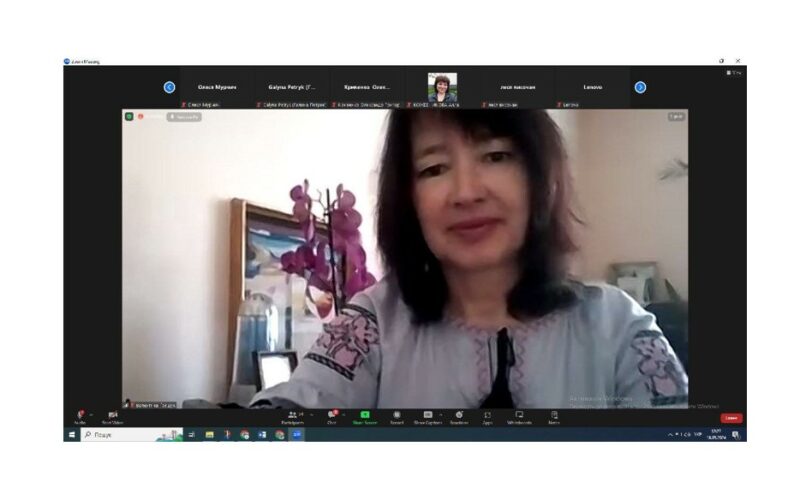
Task: Expand the Show Captions options arrow
Action: (x=440, y=413)
